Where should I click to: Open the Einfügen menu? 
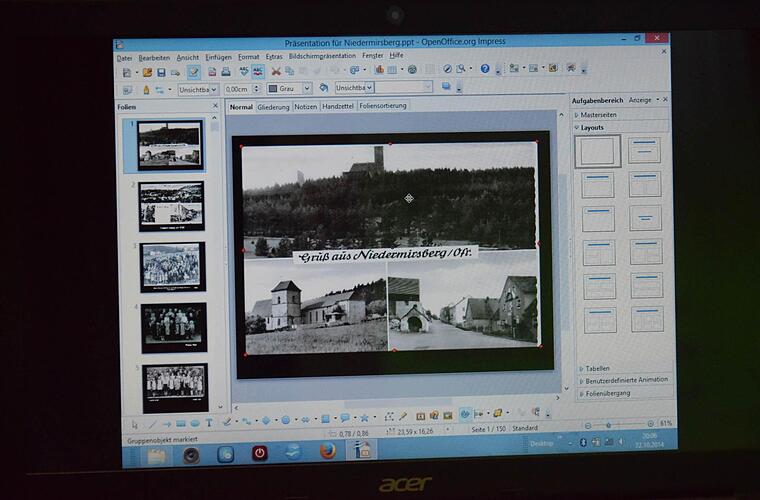point(217,56)
